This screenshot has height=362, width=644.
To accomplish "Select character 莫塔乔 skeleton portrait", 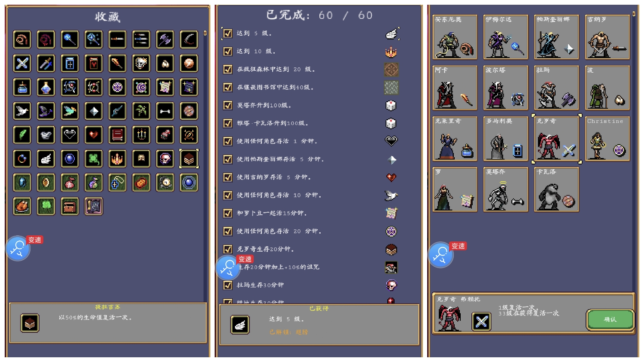I will [x=506, y=189].
